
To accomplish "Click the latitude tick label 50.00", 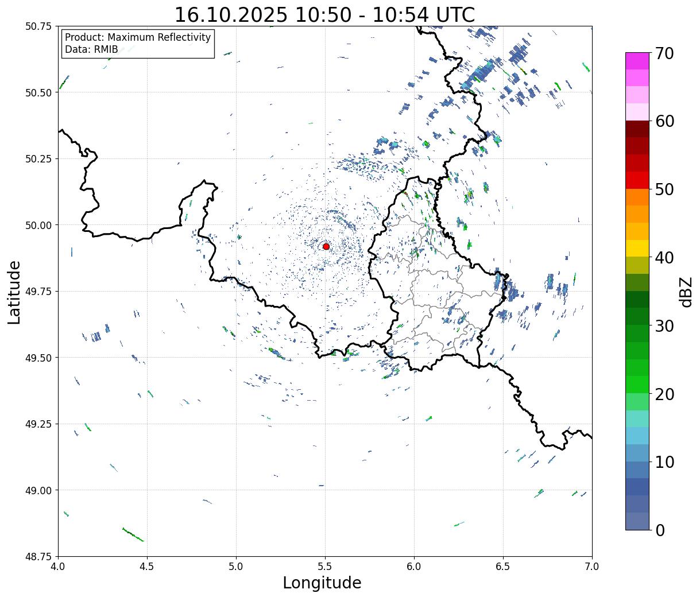I will click(38, 225).
